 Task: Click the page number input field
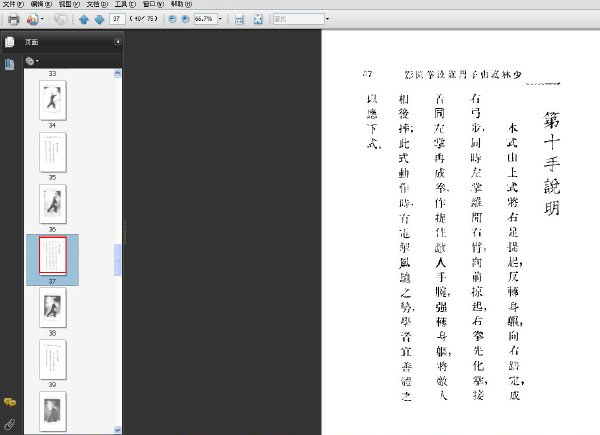(x=119, y=19)
